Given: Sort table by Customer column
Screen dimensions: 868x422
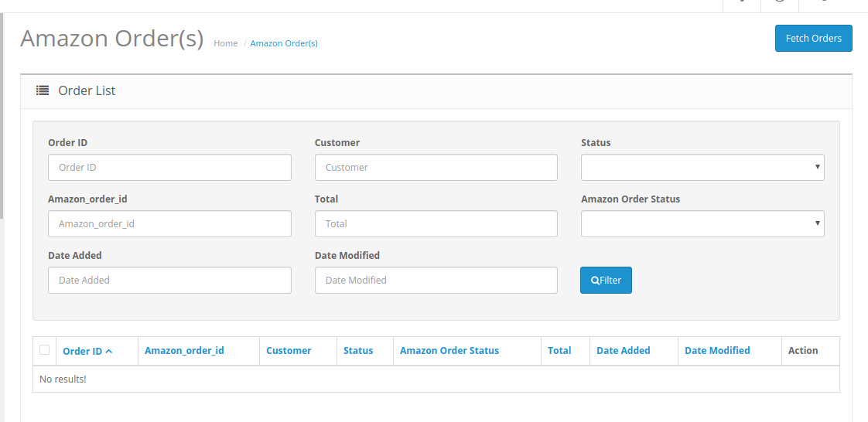Looking at the screenshot, I should [289, 350].
